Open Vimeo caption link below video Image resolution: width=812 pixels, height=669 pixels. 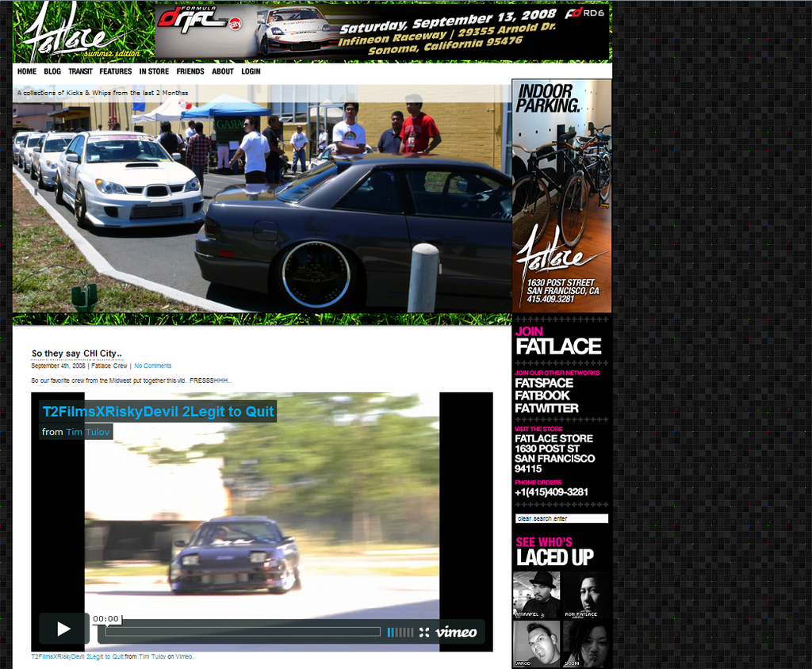click(183, 656)
